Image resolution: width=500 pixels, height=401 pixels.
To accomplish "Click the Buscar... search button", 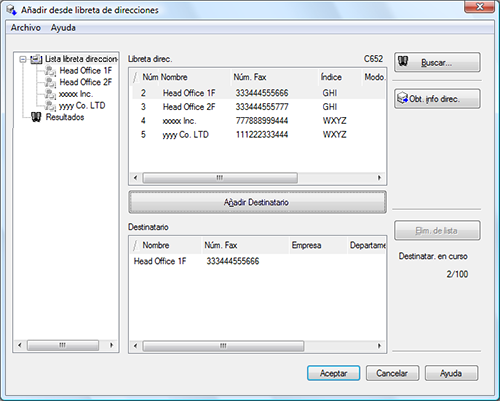I will click(x=437, y=62).
